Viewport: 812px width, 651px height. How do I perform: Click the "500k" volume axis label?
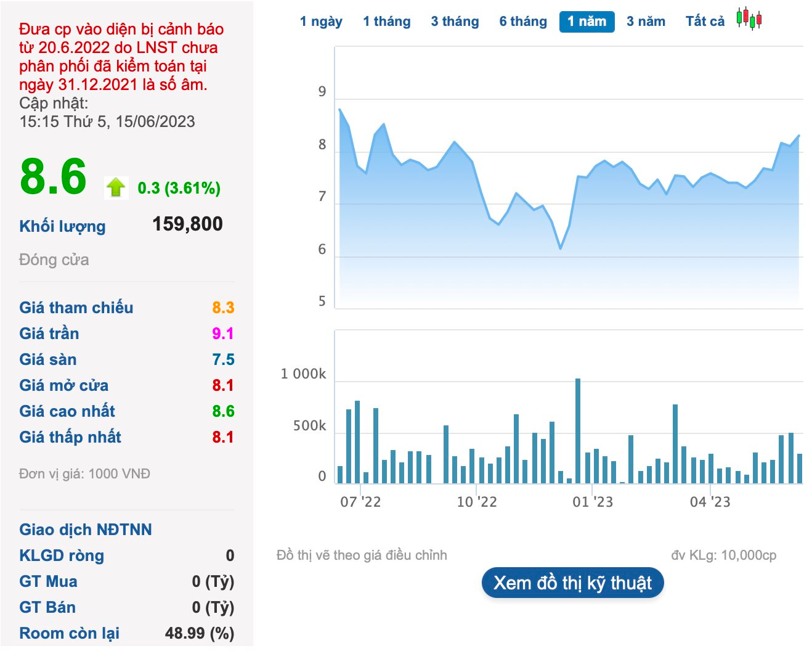(x=309, y=426)
